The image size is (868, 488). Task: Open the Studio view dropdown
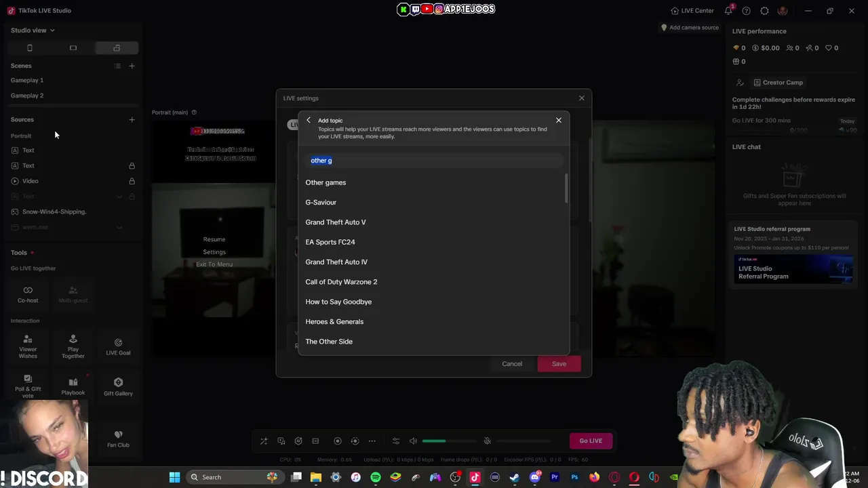coord(33,30)
